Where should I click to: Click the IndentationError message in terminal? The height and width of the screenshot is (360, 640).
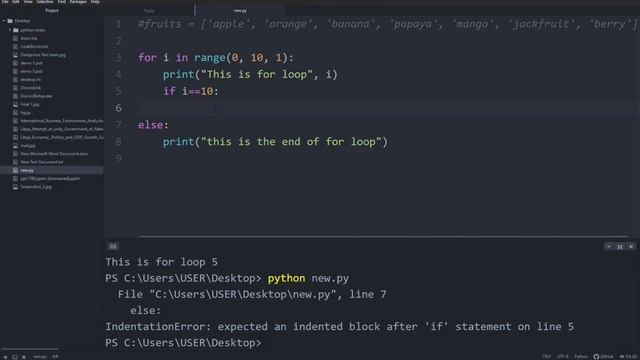[340, 327]
